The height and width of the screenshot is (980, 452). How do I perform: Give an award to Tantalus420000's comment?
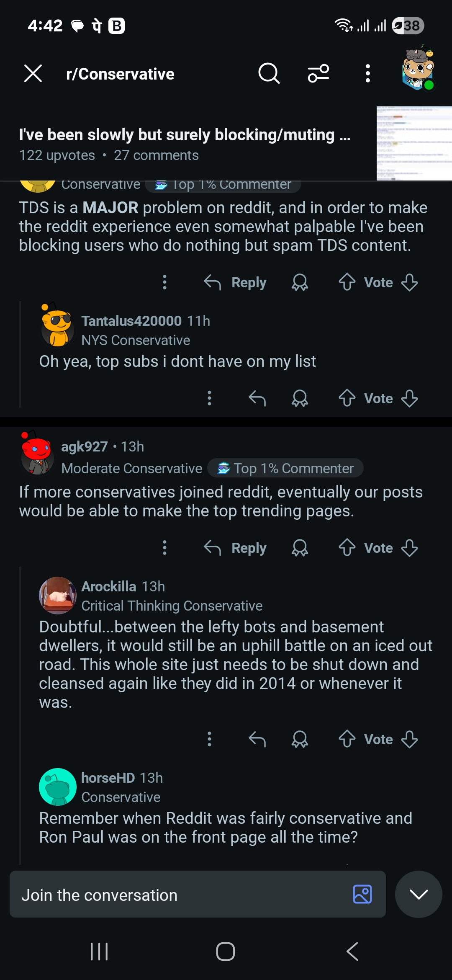tap(300, 398)
